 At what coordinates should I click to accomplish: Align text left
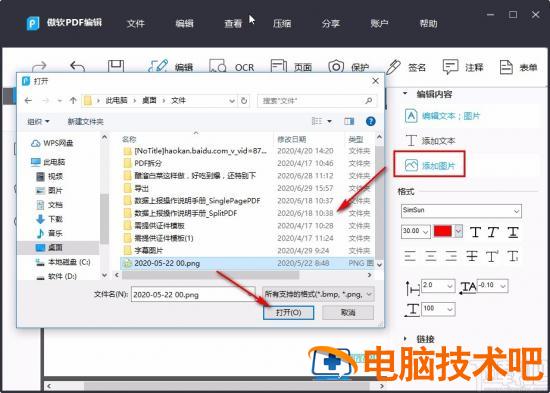coord(410,256)
